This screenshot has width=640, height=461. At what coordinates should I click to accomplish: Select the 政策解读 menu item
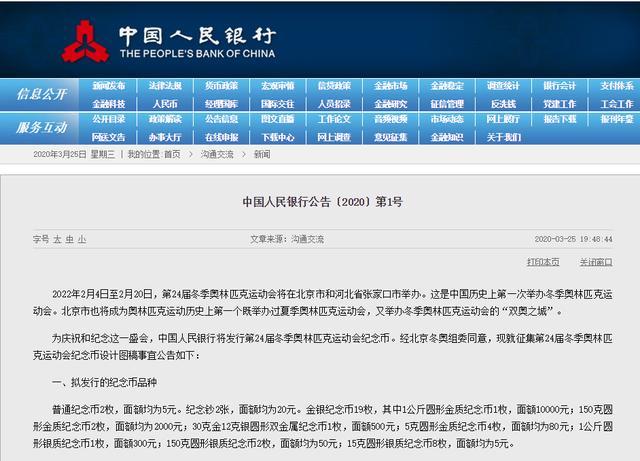tap(165, 119)
